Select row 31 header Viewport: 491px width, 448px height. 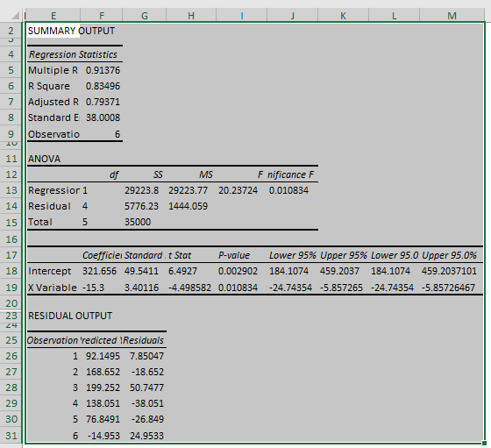click(x=11, y=436)
